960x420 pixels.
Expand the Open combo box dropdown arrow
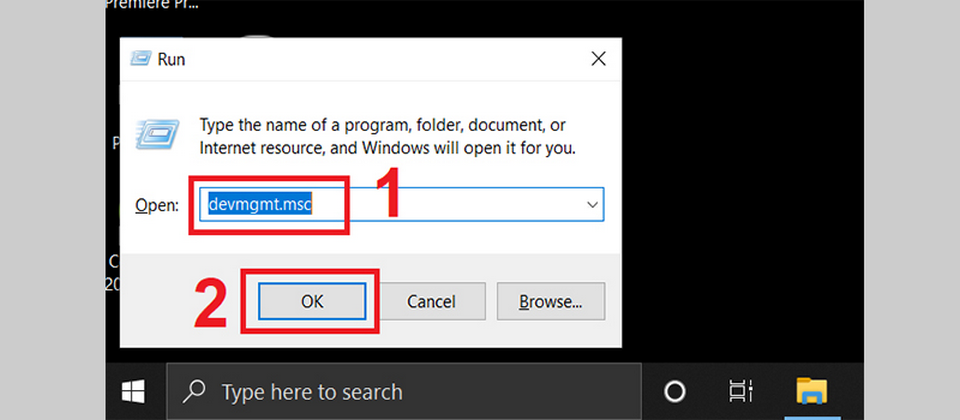pyautogui.click(x=593, y=205)
